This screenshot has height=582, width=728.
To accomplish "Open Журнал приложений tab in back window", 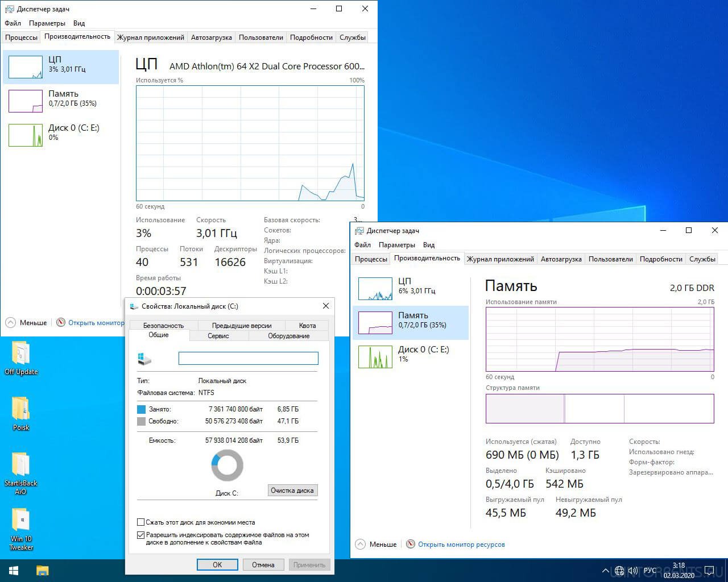I will click(x=151, y=38).
